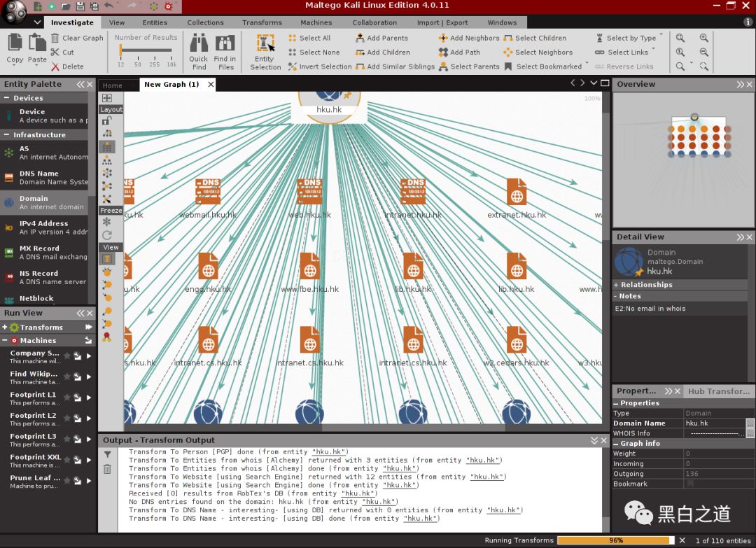The height and width of the screenshot is (548, 756).
Task: Toggle the Freeze layout snowflake button
Action: point(106,222)
